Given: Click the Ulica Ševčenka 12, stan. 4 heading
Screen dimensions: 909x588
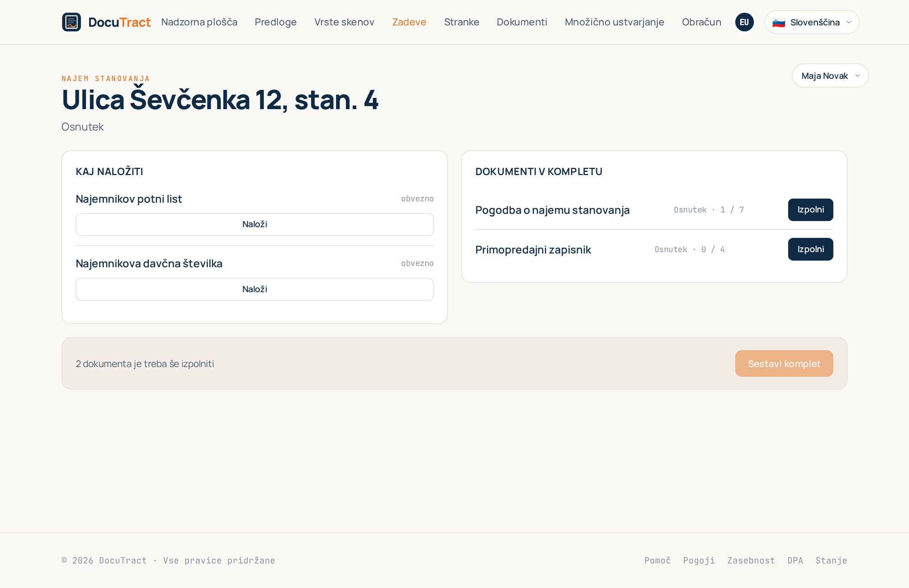Looking at the screenshot, I should coord(220,100).
